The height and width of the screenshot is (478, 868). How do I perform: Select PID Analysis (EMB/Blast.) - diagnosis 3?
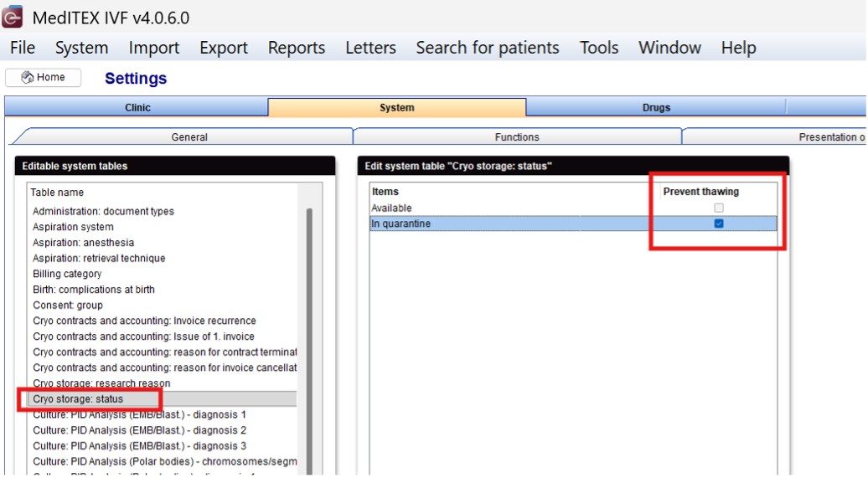pos(139,445)
